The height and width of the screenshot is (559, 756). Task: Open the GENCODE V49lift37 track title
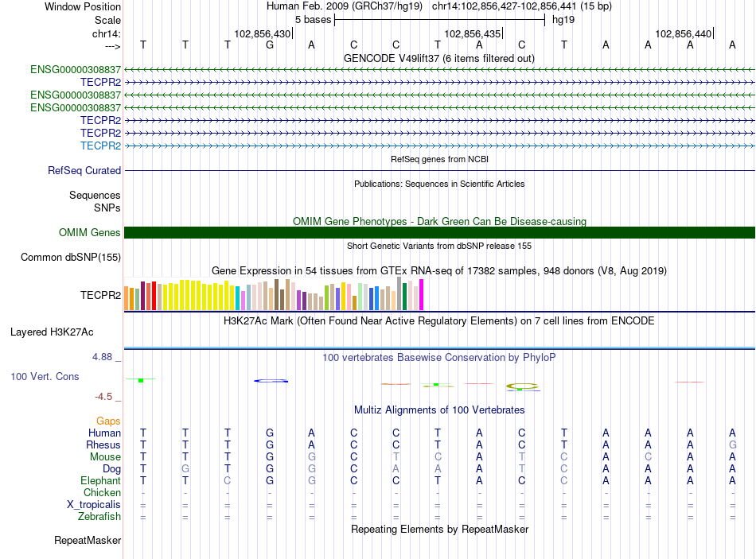tap(438, 58)
